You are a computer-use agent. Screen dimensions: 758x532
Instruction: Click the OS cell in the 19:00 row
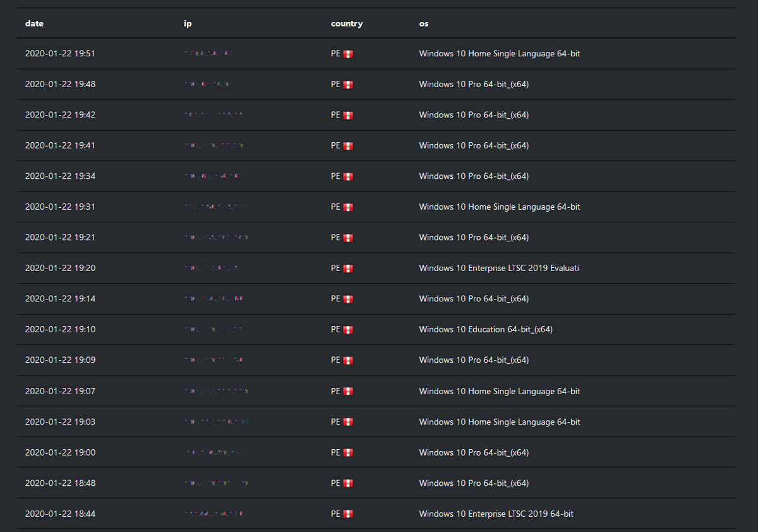pos(474,452)
